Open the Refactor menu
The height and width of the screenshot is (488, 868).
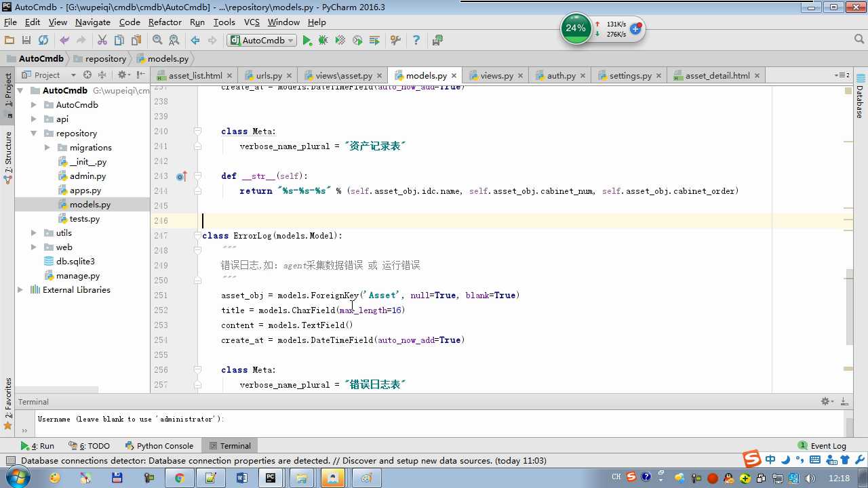point(165,22)
